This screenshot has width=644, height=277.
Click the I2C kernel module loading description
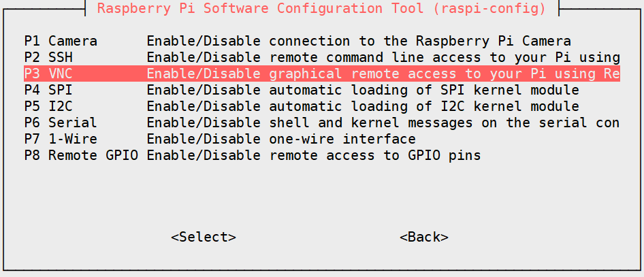tap(363, 106)
